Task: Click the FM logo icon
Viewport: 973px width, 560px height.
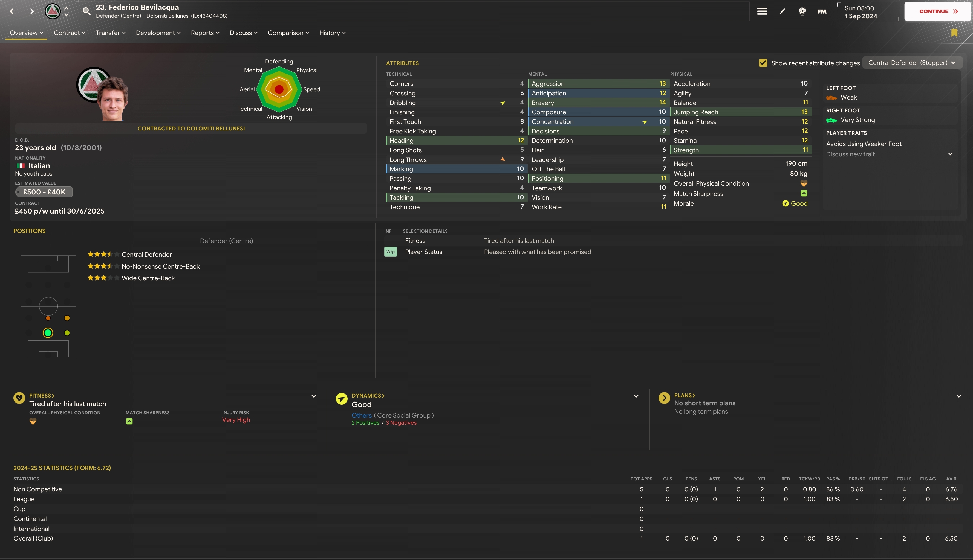Action: coord(822,11)
